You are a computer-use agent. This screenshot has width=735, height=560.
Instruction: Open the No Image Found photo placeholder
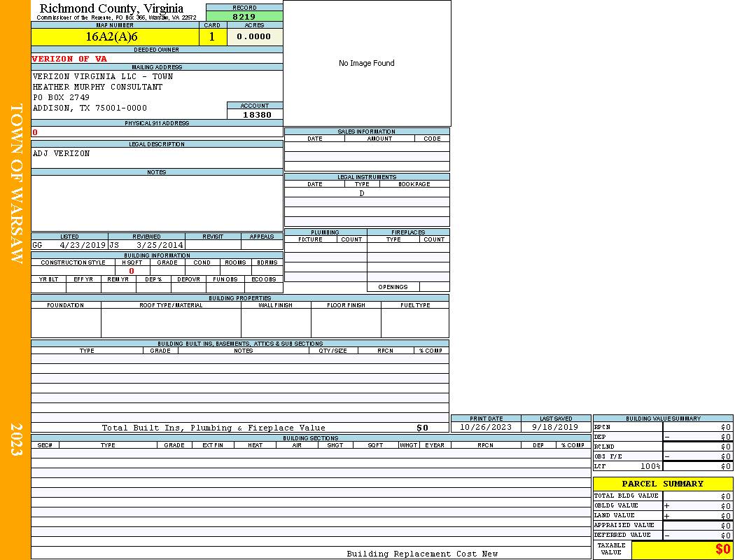click(x=367, y=63)
